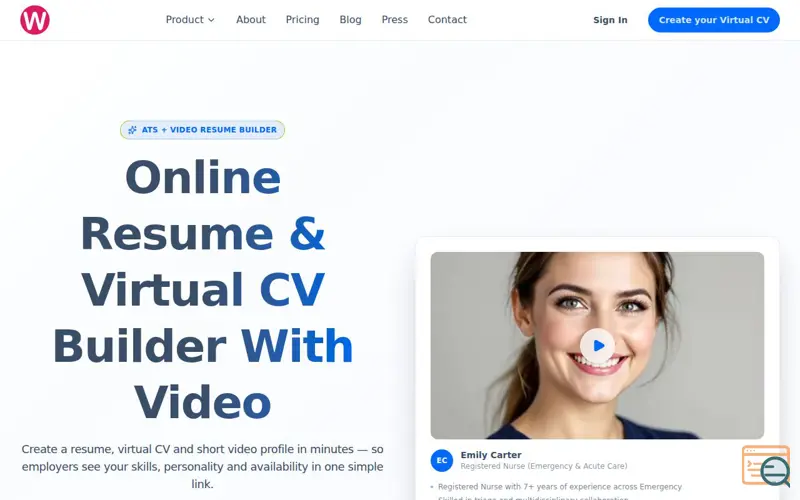Click the Online Resume & Virtual CV heading
The width and height of the screenshot is (800, 500).
[203, 290]
